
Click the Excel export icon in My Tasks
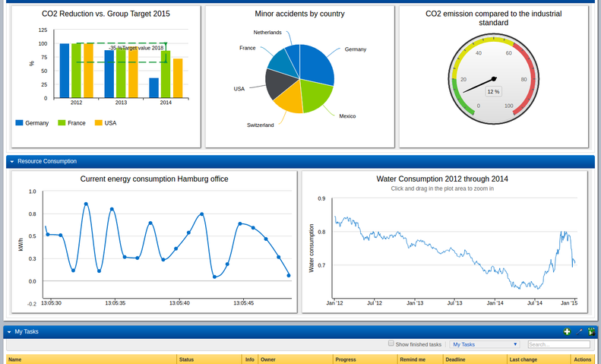tap(591, 332)
